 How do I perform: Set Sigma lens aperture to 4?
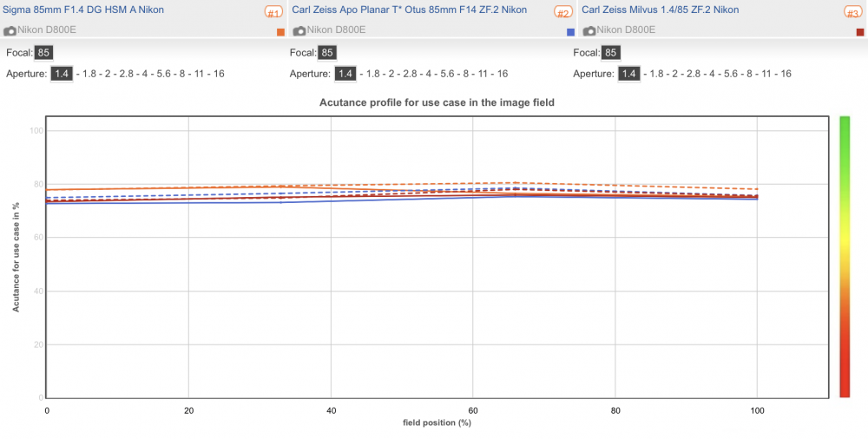[144, 74]
